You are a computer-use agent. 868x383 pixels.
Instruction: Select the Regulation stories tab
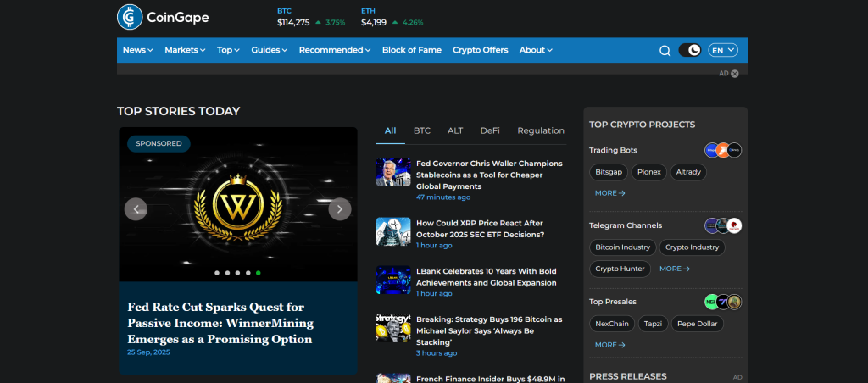pos(541,131)
